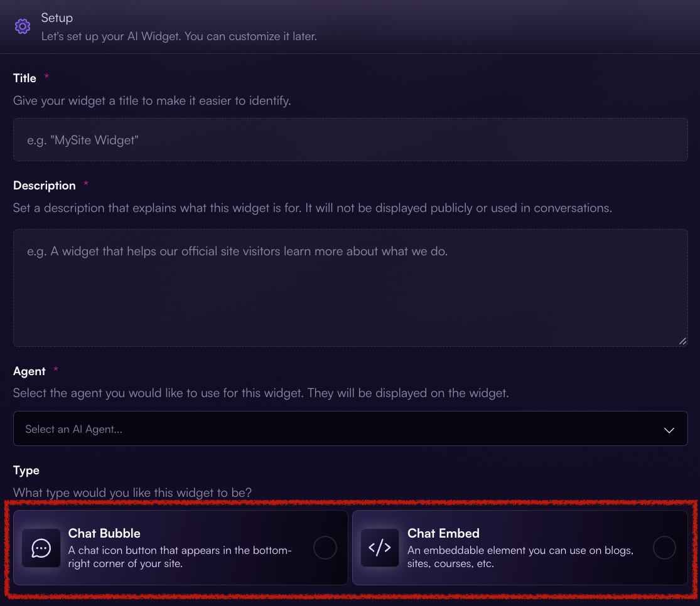Click the Description field label
The height and width of the screenshot is (606, 700).
44,186
